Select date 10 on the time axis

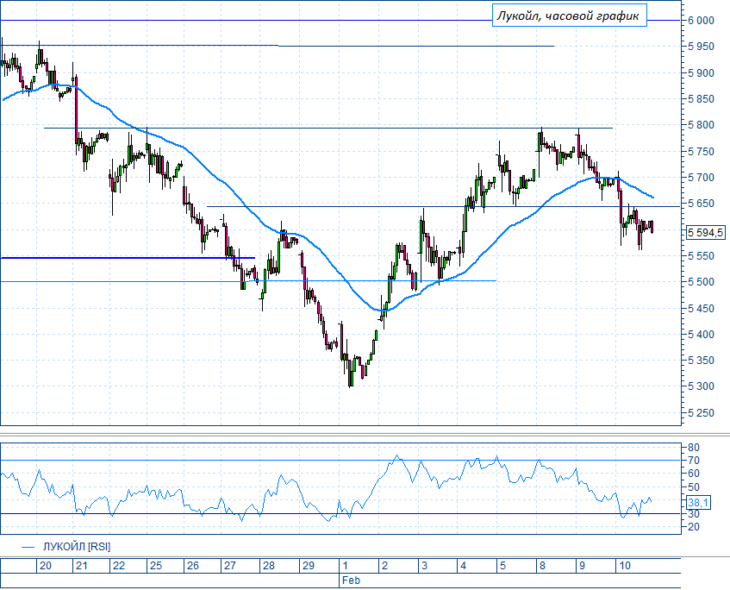624,566
